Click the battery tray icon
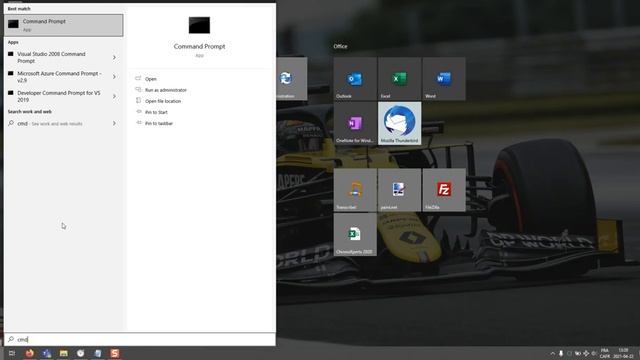Viewport: 640px width, 360px height. (578, 353)
